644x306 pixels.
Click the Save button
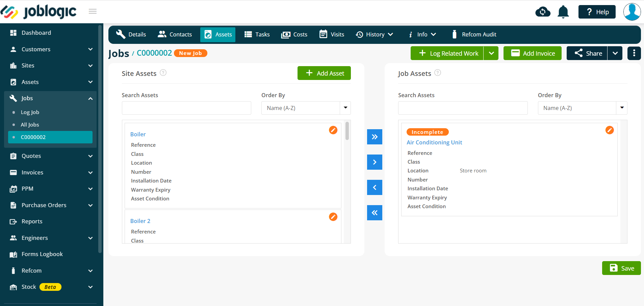click(621, 268)
